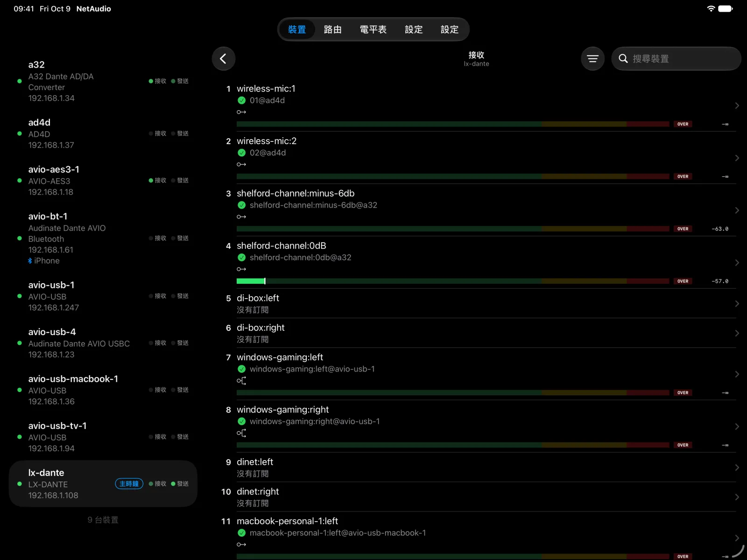Image resolution: width=747 pixels, height=560 pixels.
Task: Click the 9 台裝置 device count
Action: 103,520
